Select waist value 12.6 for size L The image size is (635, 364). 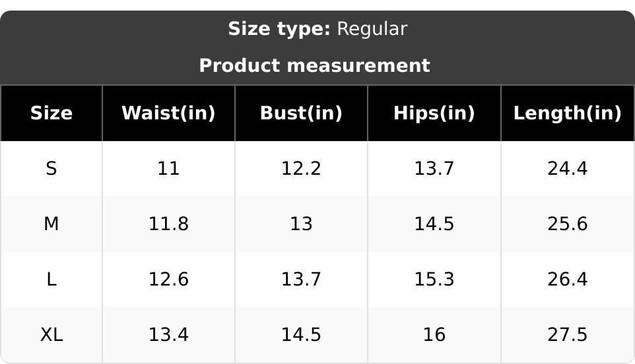pos(168,280)
